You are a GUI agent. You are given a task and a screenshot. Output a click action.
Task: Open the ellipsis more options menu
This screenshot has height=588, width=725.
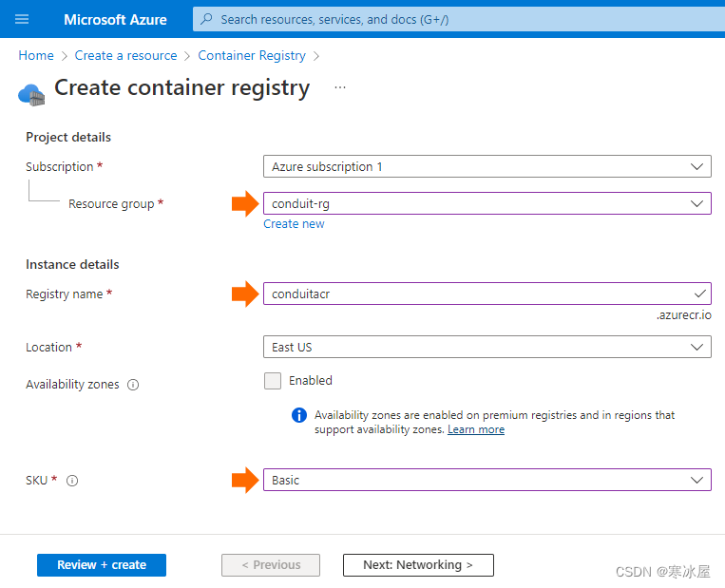tap(340, 87)
